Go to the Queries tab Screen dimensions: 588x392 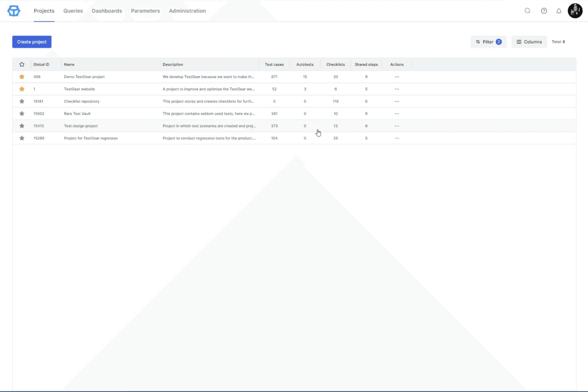click(73, 11)
